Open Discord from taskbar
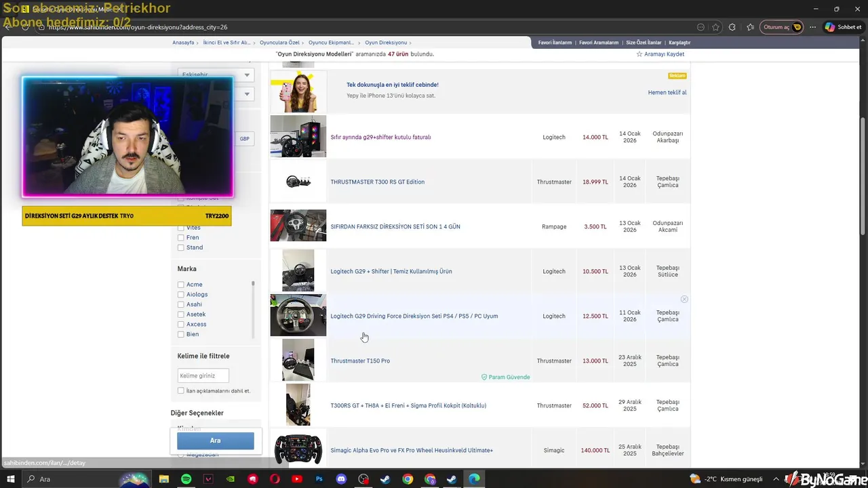This screenshot has width=868, height=488. [341, 479]
